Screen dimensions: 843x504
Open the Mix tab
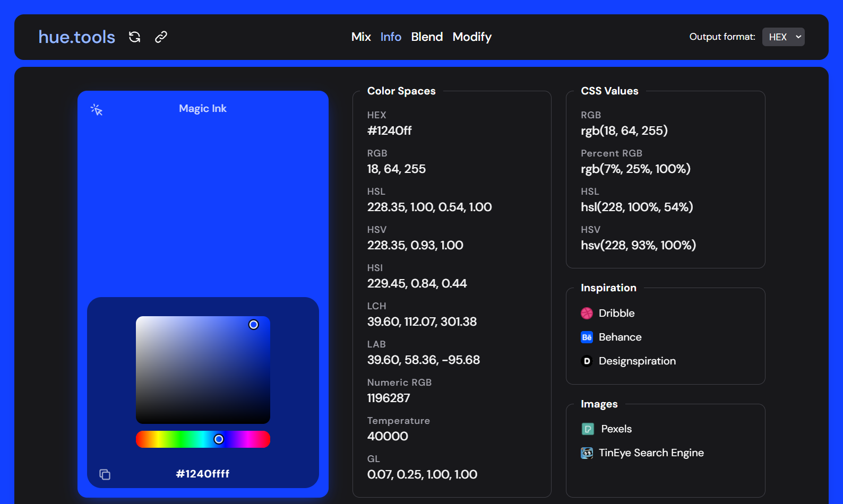click(361, 37)
